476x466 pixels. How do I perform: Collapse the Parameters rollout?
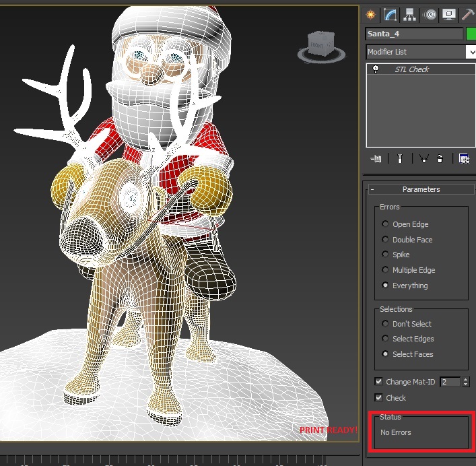(421, 189)
